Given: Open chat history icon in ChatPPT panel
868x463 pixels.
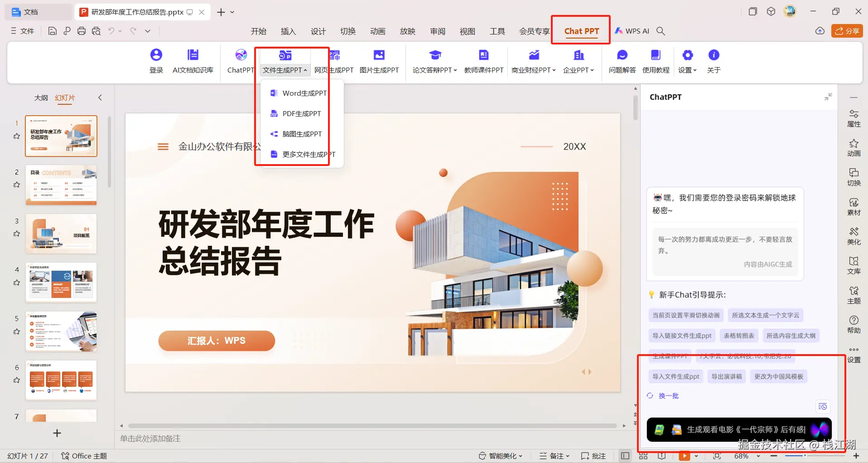Looking at the screenshot, I should point(823,406).
